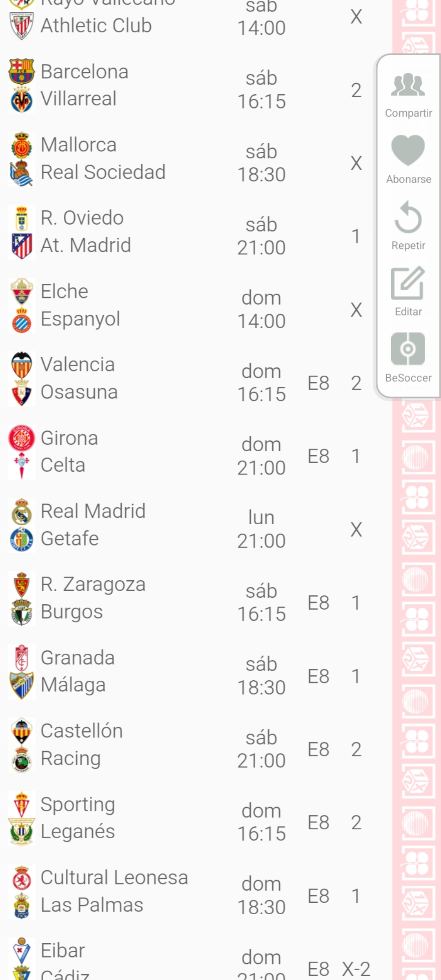Tap the E8 label for Valencia–Osasuna

point(318,383)
